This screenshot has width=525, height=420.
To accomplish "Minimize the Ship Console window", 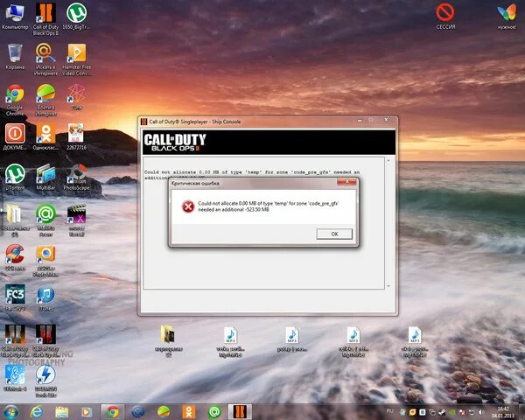I will pyautogui.click(x=360, y=120).
